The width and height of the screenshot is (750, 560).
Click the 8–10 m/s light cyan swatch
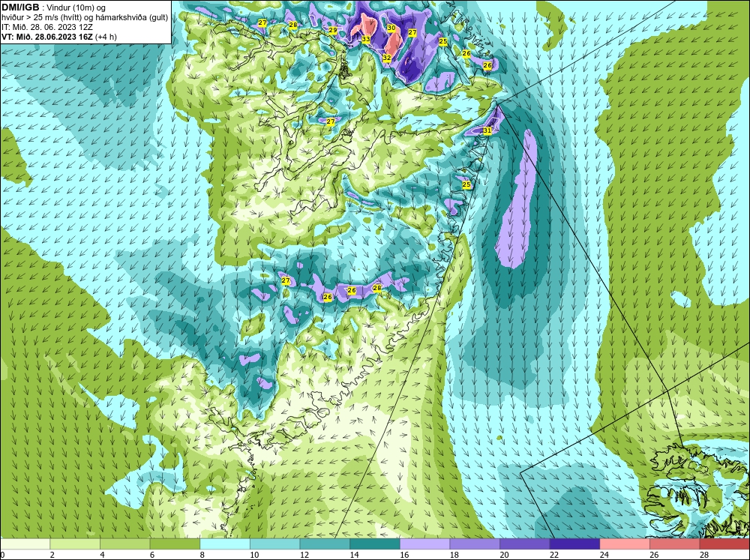[x=225, y=544]
